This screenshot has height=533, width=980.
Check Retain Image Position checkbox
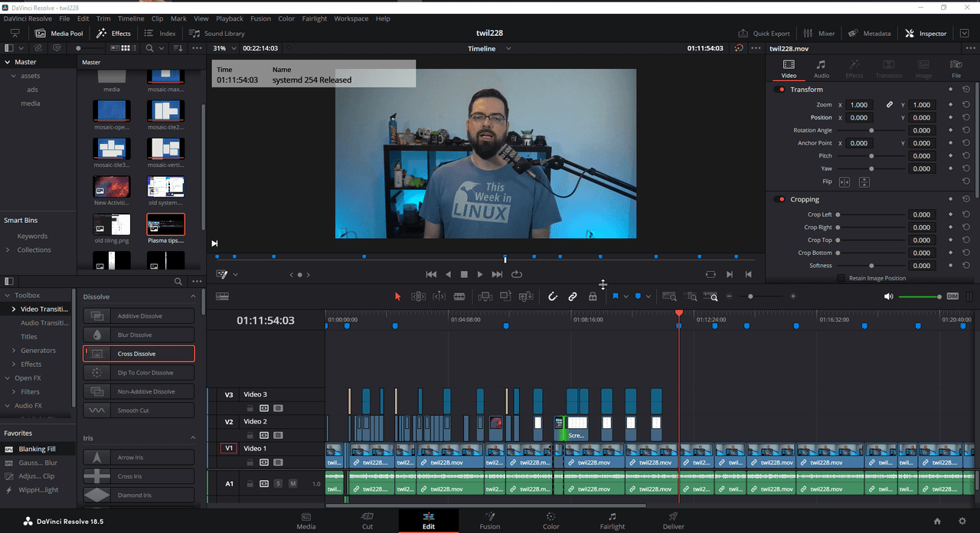coord(841,278)
